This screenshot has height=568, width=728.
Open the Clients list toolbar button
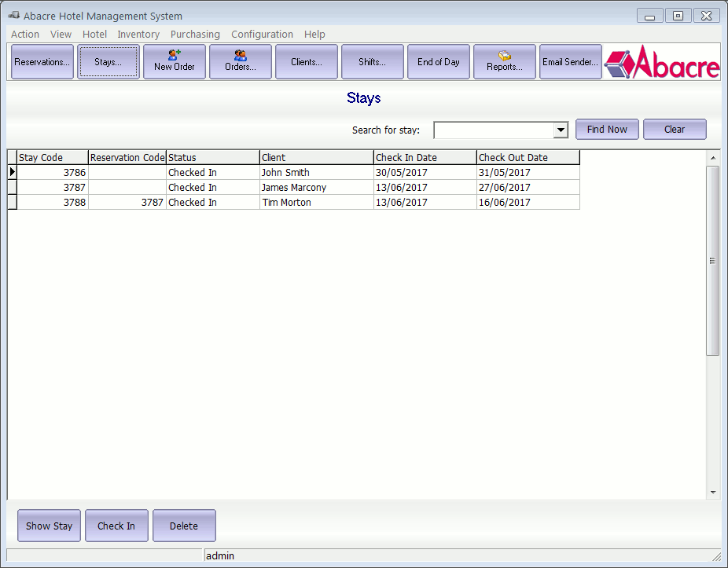tap(307, 62)
